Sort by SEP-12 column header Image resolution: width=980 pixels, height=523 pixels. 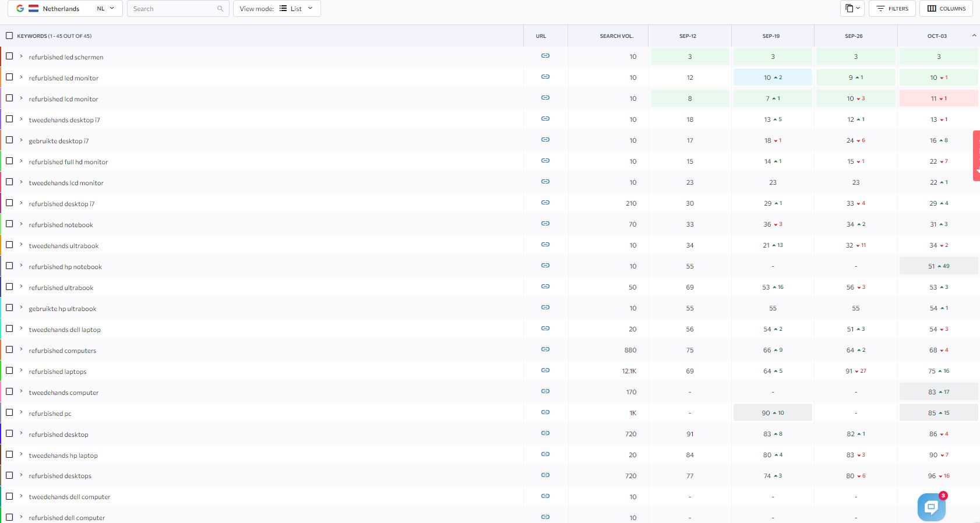click(688, 36)
